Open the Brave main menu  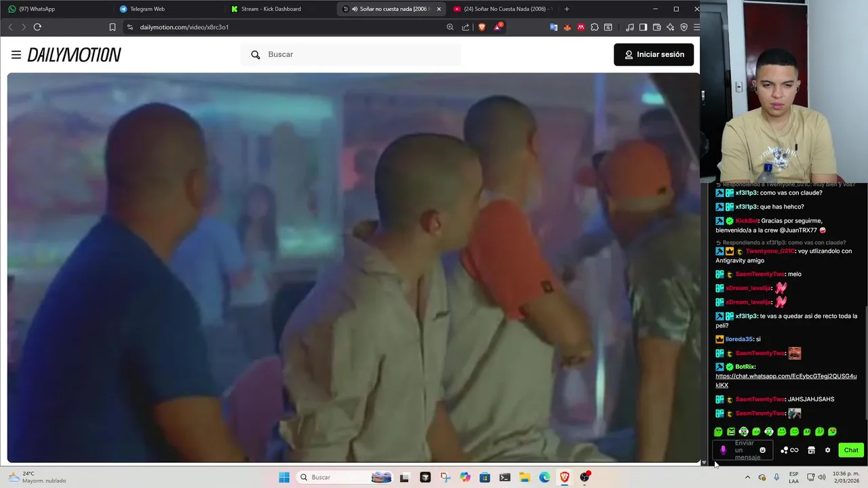[696, 27]
